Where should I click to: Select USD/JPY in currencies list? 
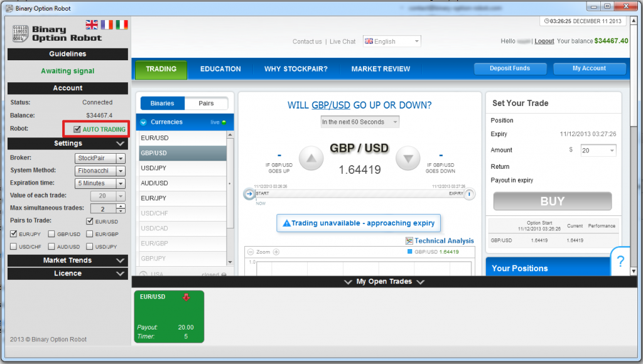click(181, 168)
